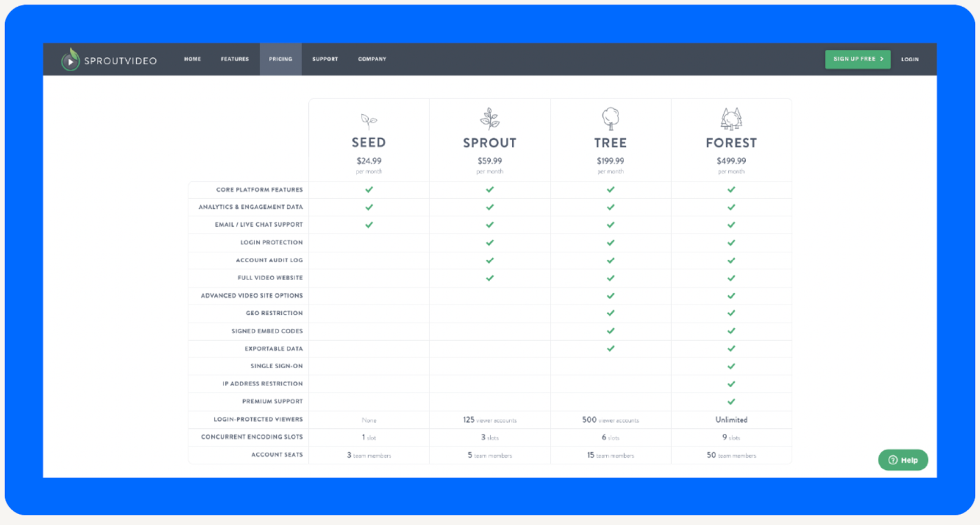Click the Seed plan seedling icon

click(x=369, y=121)
